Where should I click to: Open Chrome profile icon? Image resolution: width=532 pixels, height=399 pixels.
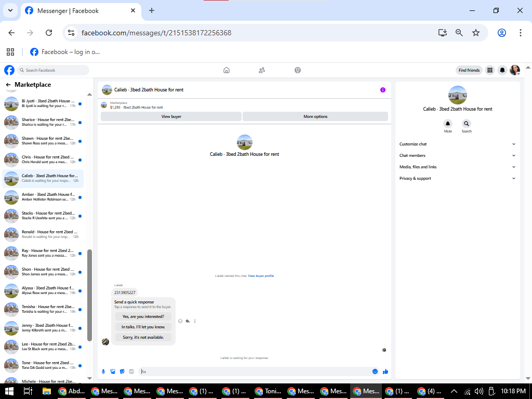(x=502, y=33)
